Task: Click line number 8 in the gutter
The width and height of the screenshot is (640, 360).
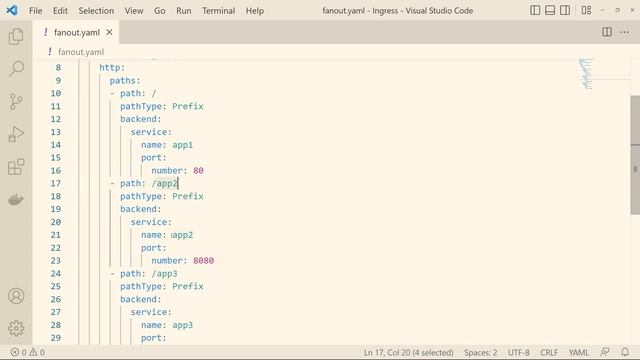Action: pyautogui.click(x=58, y=67)
